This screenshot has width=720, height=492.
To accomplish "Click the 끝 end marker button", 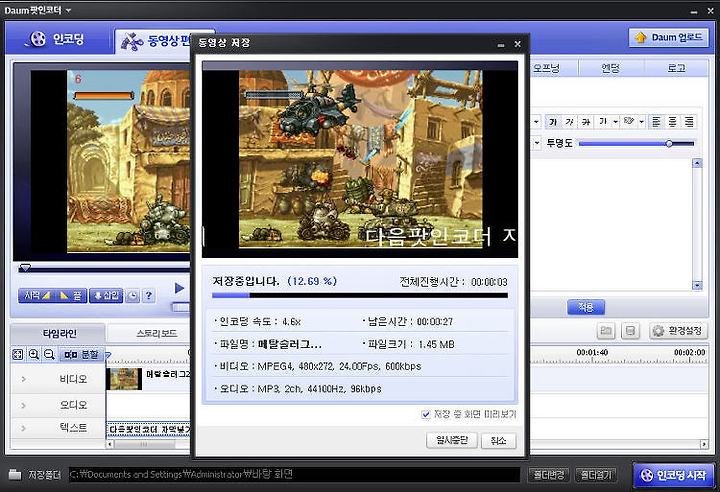I will [x=70, y=295].
